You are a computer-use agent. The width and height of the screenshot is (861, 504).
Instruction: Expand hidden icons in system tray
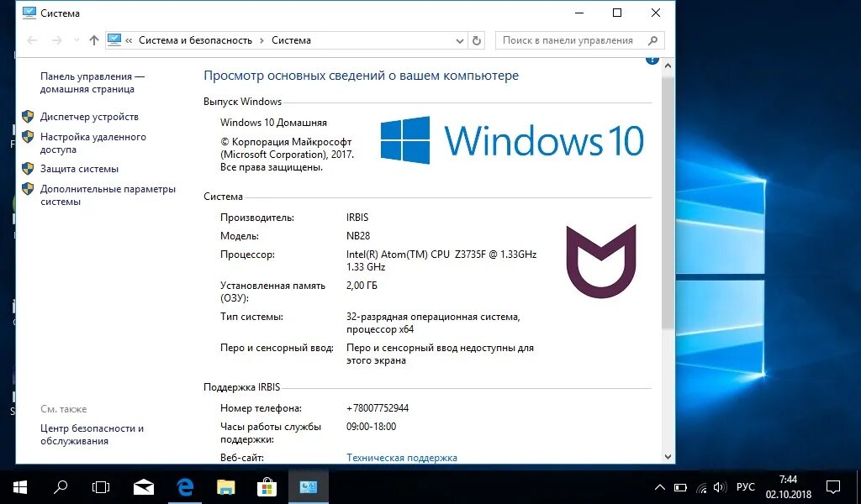click(x=660, y=486)
